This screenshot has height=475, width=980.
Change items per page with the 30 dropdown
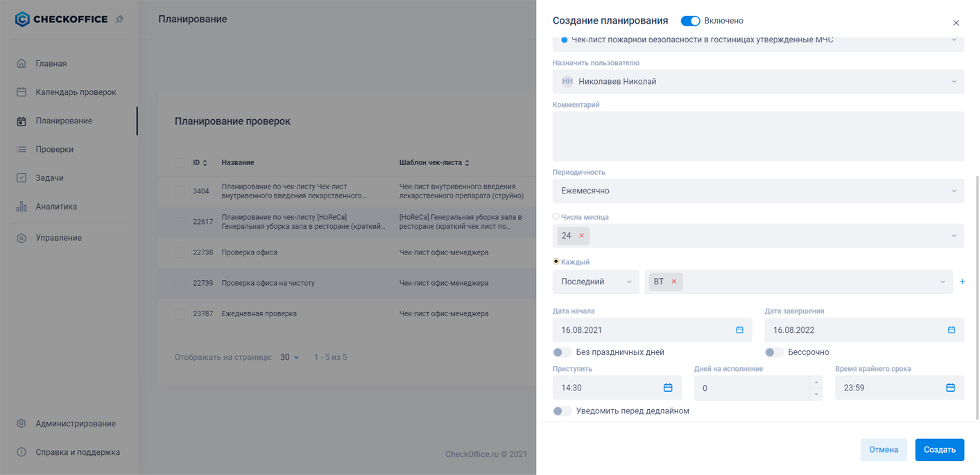tap(290, 356)
